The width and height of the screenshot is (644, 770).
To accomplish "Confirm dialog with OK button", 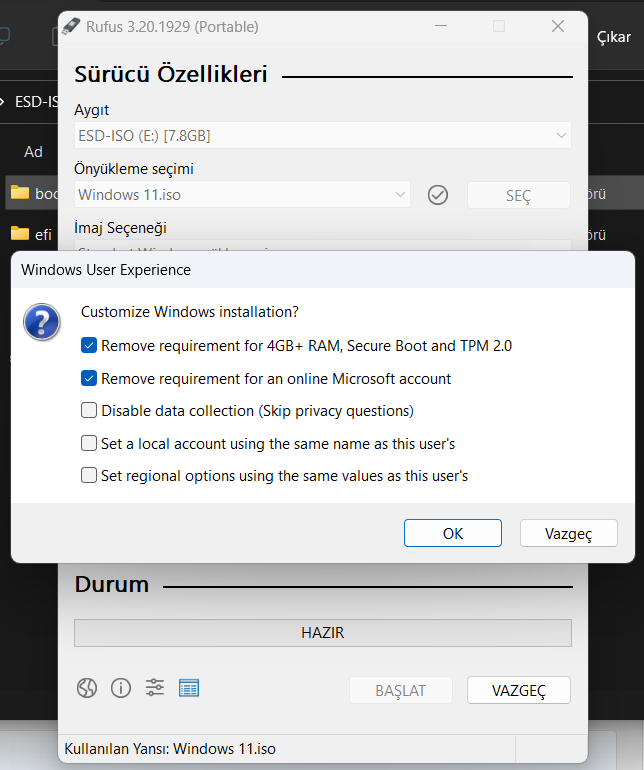I will tap(452, 533).
